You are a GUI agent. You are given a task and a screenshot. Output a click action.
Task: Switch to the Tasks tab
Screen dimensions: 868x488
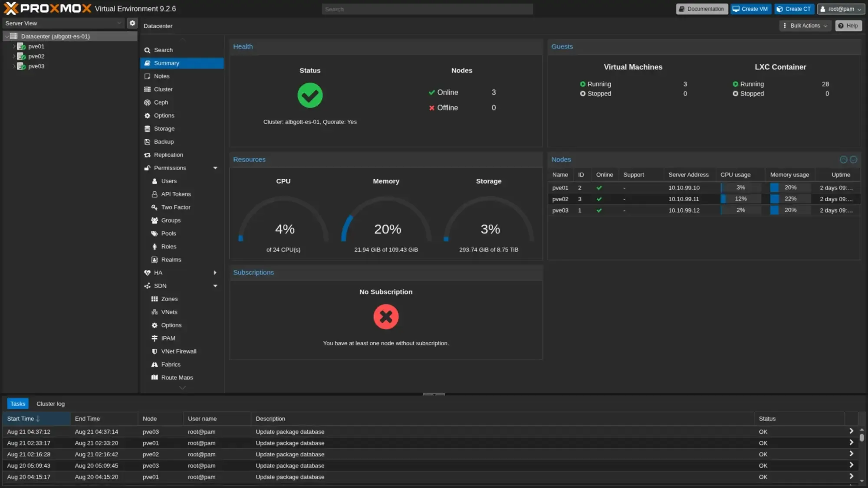tap(18, 404)
